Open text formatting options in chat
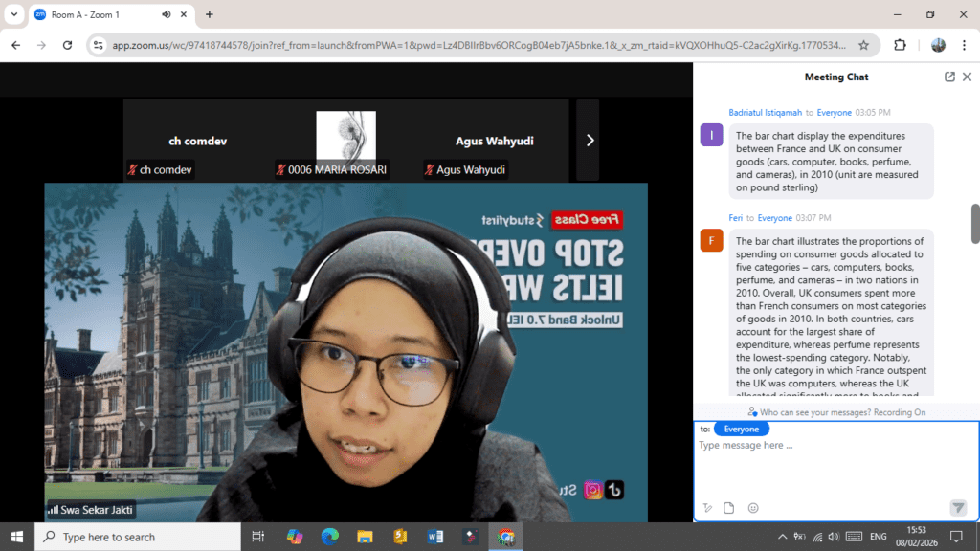 coord(707,508)
